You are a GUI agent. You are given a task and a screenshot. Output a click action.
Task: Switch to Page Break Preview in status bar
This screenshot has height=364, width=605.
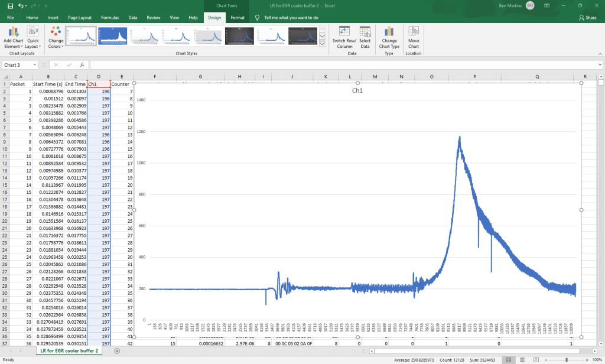536,360
